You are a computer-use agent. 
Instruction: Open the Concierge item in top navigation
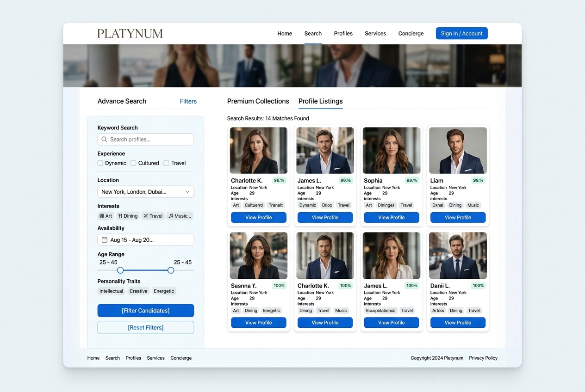click(x=411, y=34)
